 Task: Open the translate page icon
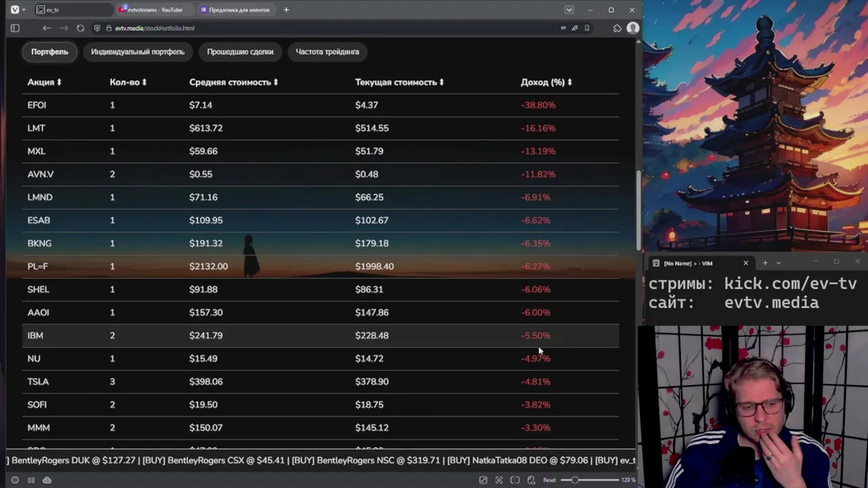coord(575,28)
